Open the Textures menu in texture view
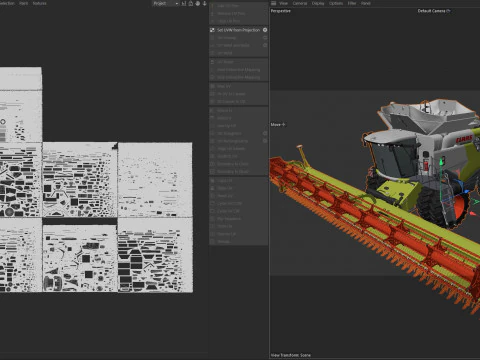Image resolution: width=480 pixels, height=360 pixels. click(x=39, y=3)
